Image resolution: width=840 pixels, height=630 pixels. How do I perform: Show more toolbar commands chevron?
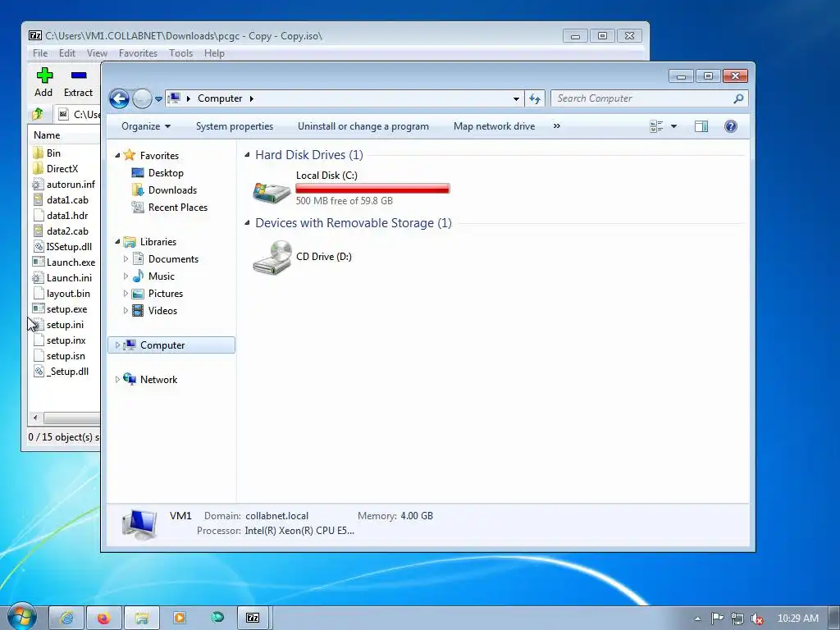(x=557, y=126)
